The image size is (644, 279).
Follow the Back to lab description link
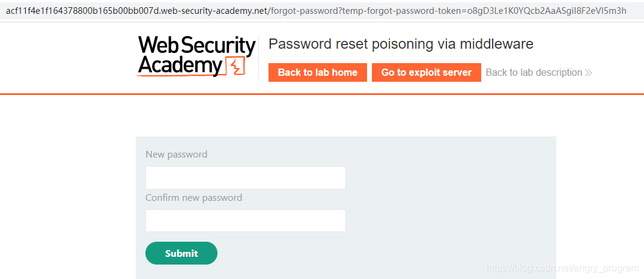pos(533,72)
